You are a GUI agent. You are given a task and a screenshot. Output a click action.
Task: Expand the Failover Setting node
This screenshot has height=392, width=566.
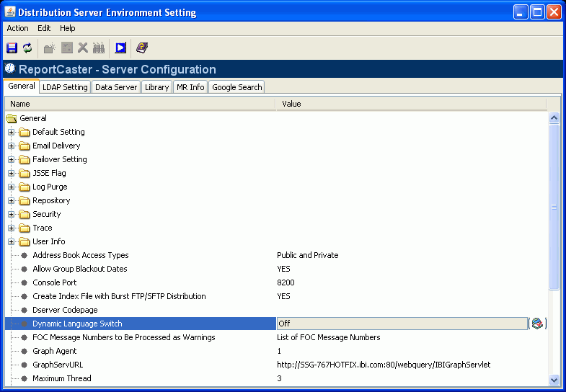[x=12, y=159]
